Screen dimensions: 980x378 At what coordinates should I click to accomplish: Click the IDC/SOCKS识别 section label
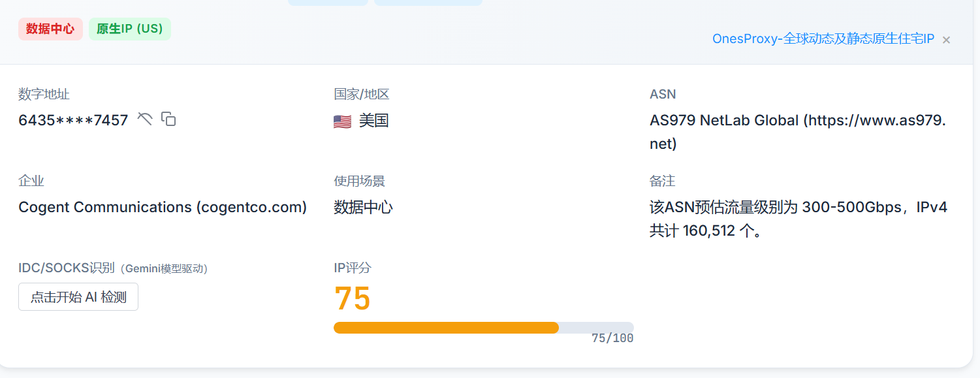65,268
